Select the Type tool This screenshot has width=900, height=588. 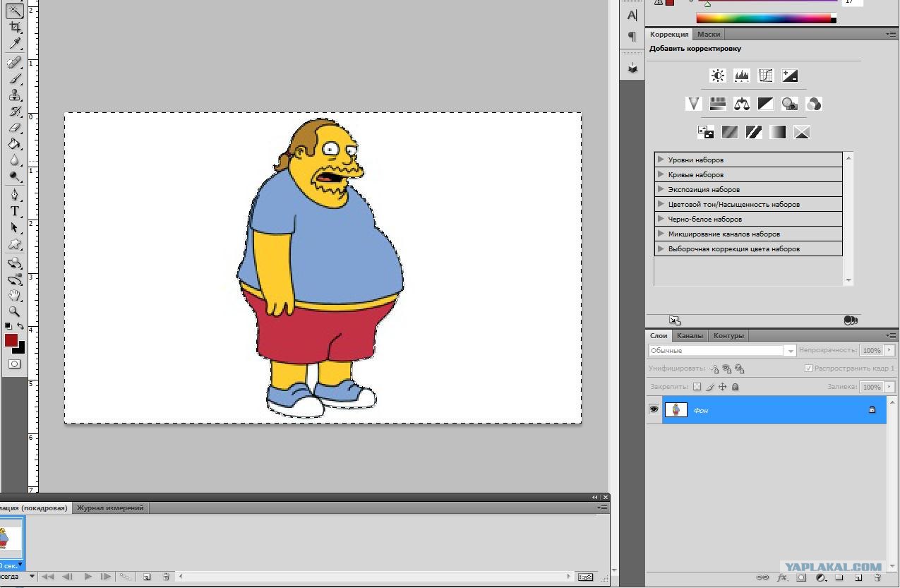15,211
